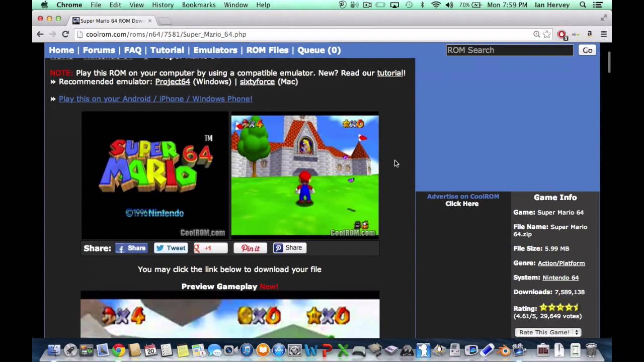Image resolution: width=644 pixels, height=362 pixels.
Task: Click the Pin it button
Action: [x=250, y=248]
